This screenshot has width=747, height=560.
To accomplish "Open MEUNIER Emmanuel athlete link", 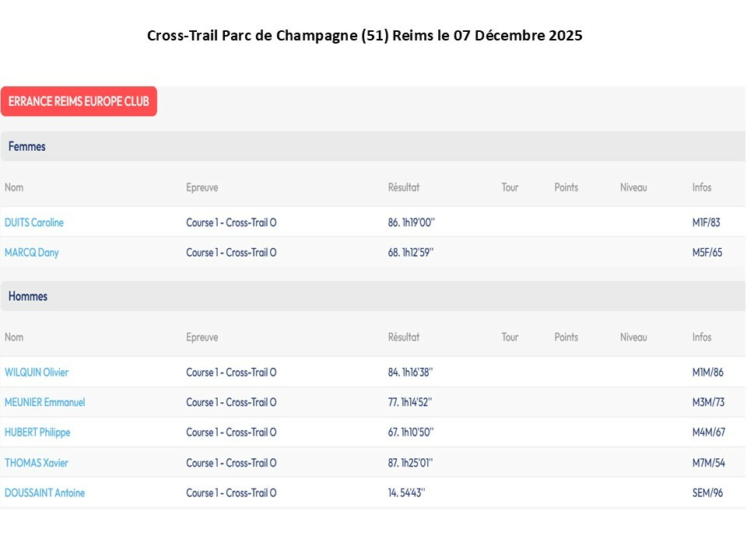I will click(x=45, y=402).
